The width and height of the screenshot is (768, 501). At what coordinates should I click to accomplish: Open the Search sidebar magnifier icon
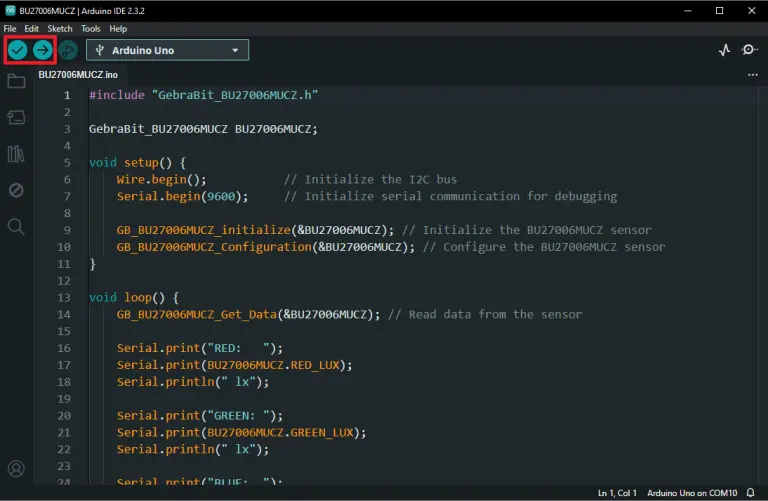16,226
